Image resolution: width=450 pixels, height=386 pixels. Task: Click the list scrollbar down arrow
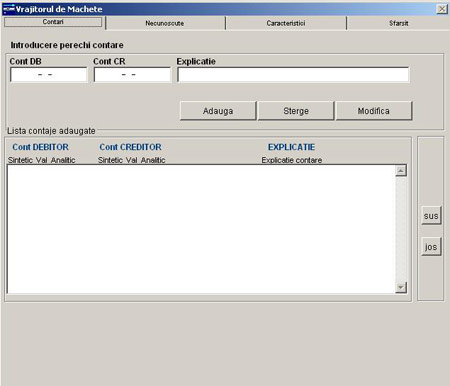tap(401, 287)
